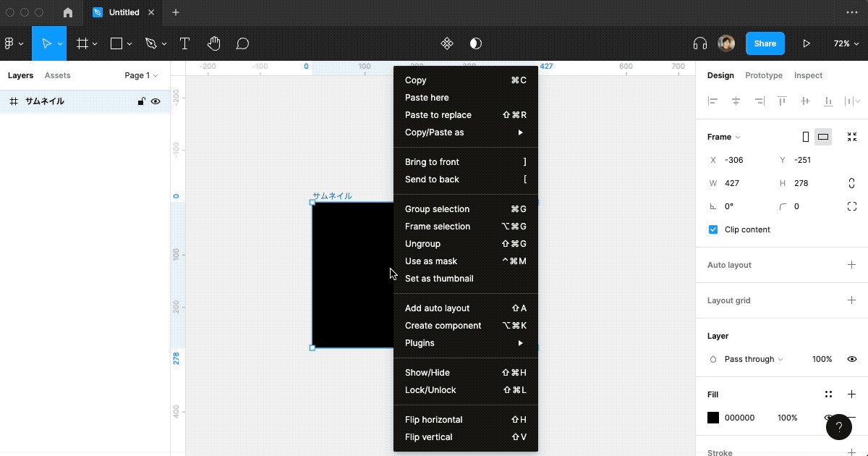Expand Copy/Paste as submenu

(466, 132)
